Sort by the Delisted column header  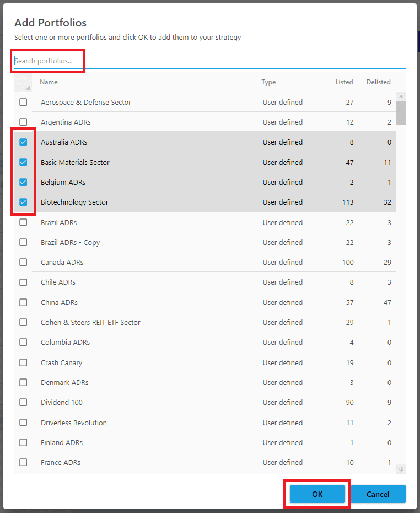(x=378, y=82)
